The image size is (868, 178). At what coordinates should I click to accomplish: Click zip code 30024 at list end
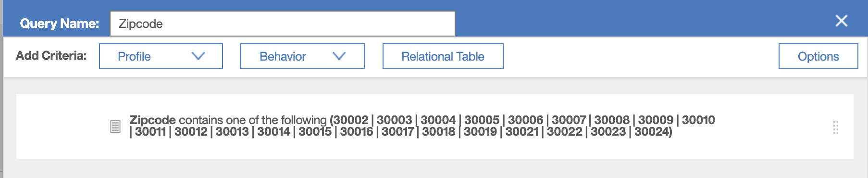point(651,131)
